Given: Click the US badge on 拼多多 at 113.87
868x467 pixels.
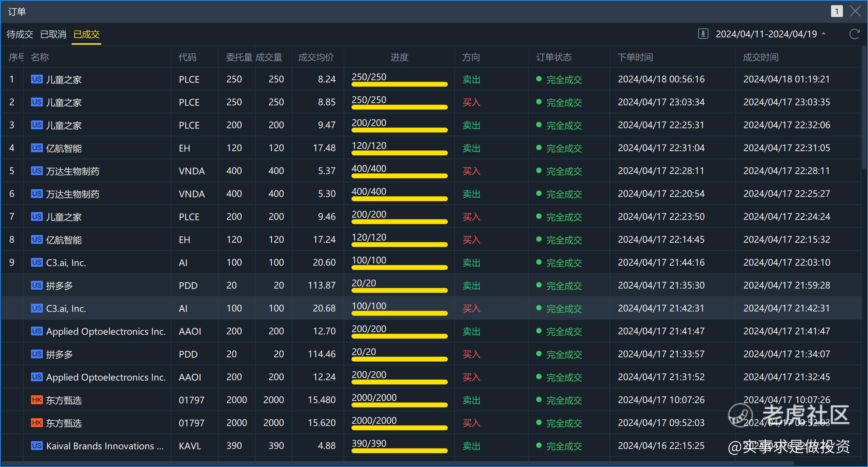Looking at the screenshot, I should coord(37,285).
